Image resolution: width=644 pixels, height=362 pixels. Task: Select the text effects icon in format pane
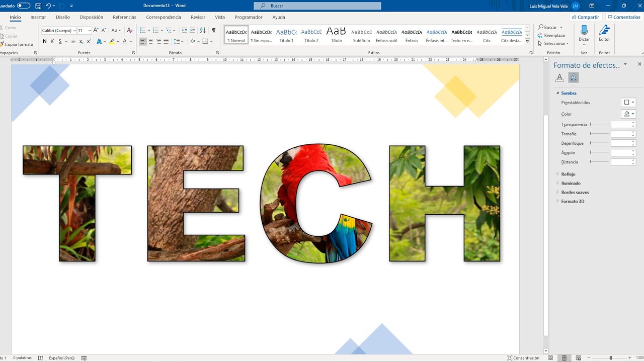(x=574, y=77)
